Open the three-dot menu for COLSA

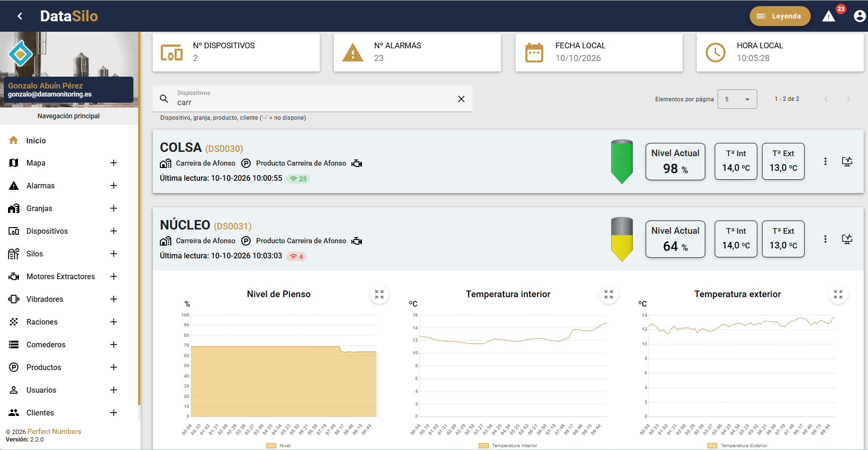pos(825,161)
